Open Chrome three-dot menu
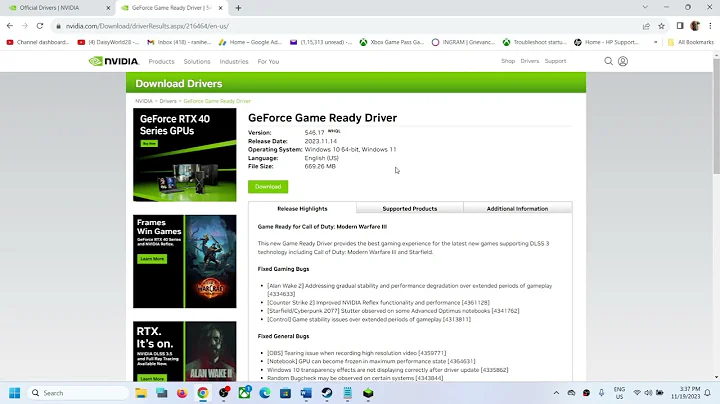 710,26
